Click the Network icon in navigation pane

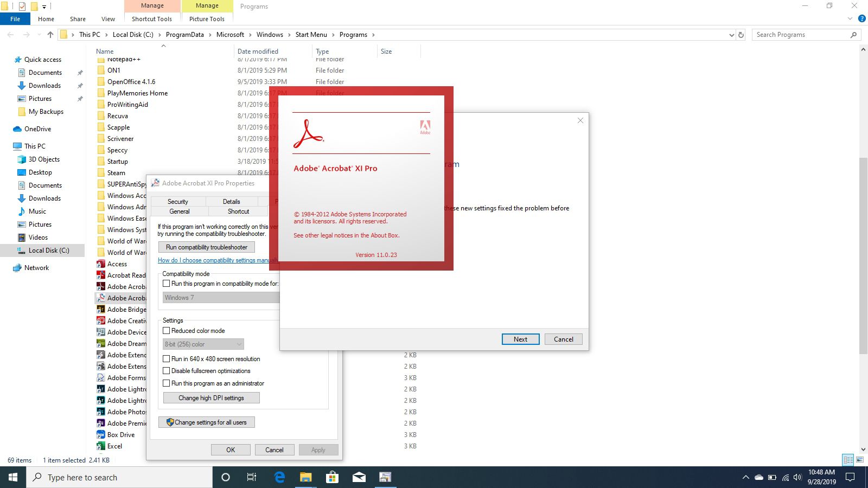[x=17, y=268]
